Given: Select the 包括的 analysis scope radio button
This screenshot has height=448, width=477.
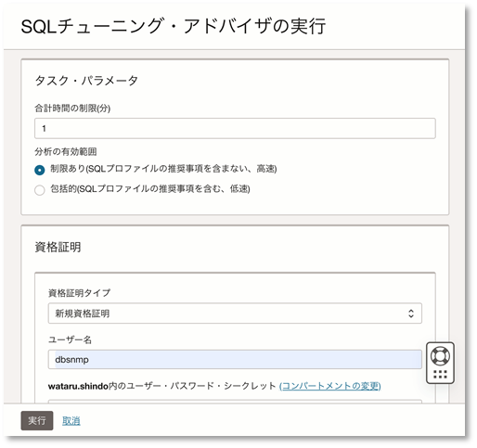Looking at the screenshot, I should point(40,190).
